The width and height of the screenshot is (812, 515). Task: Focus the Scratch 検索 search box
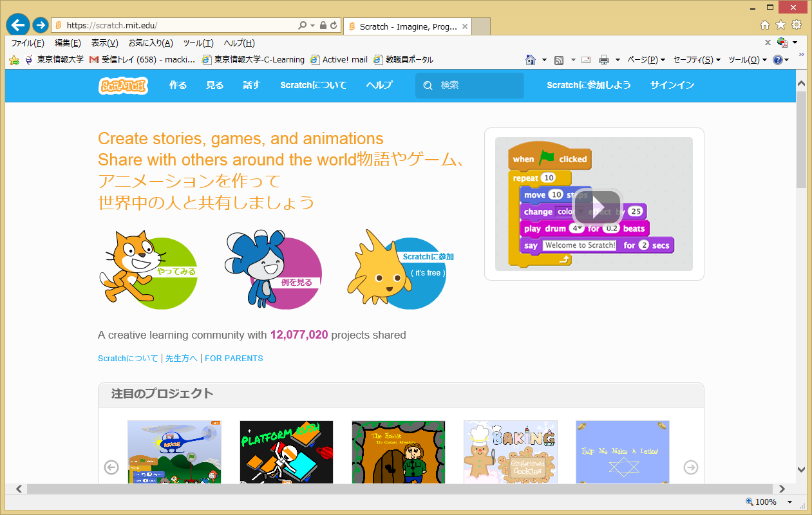pos(469,85)
